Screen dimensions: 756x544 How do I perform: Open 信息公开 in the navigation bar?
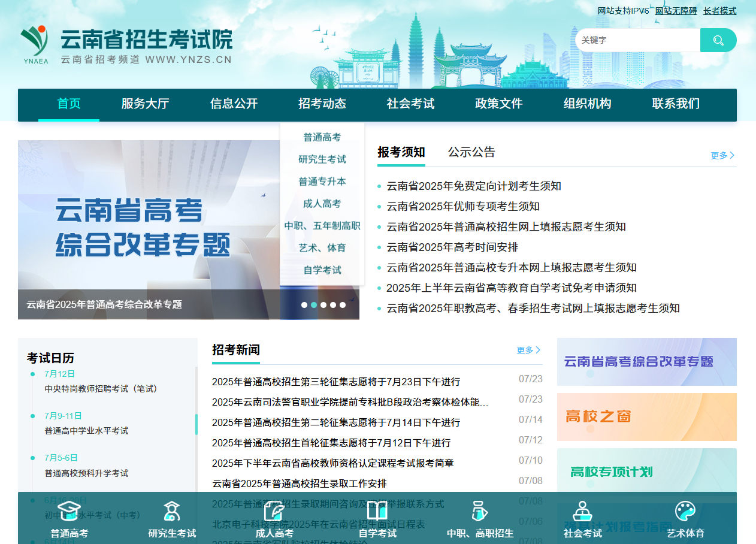(234, 104)
